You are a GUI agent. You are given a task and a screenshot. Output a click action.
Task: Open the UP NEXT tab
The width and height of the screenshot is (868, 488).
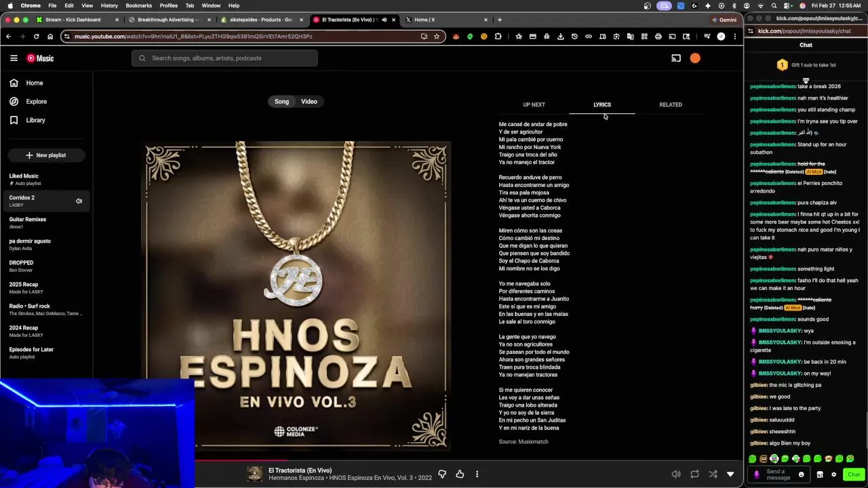coord(534,105)
